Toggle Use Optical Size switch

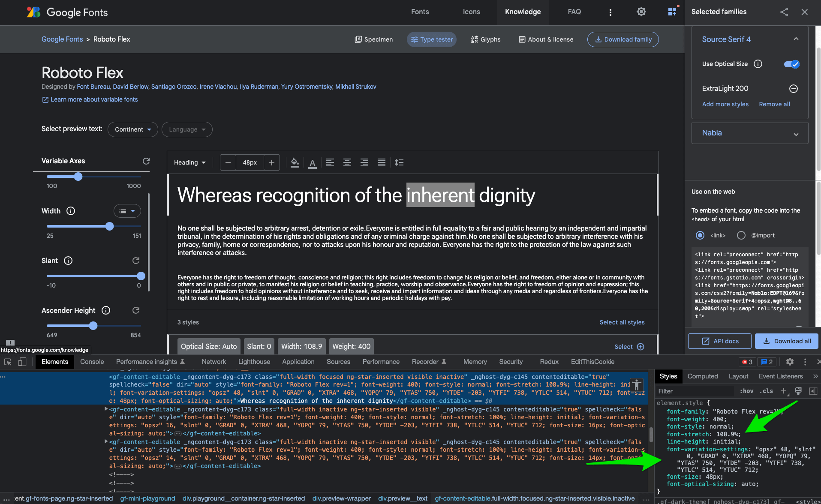pyautogui.click(x=792, y=64)
